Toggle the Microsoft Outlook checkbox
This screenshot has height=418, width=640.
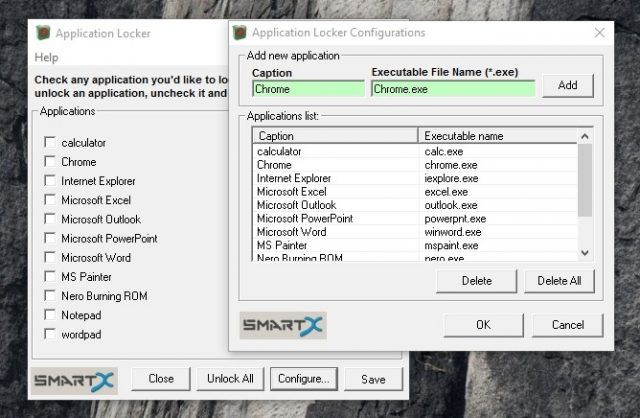(50, 219)
